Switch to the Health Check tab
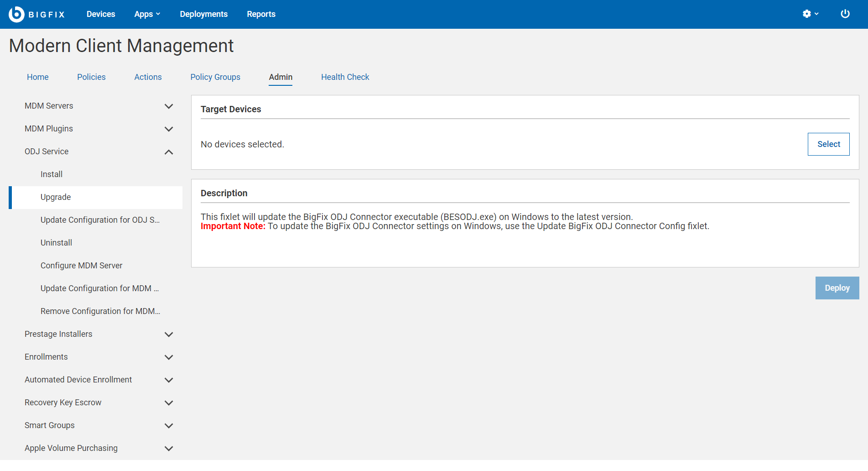 pos(345,77)
